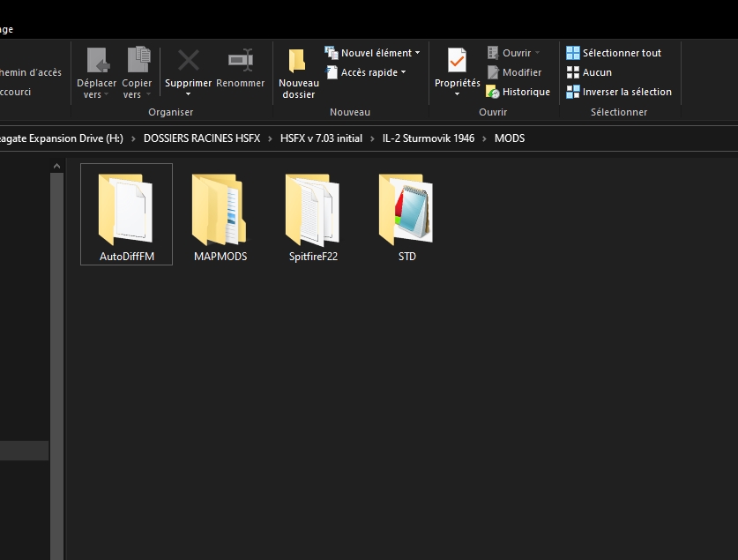Click the MAPMODS folder name label
The image size is (738, 560).
220,257
